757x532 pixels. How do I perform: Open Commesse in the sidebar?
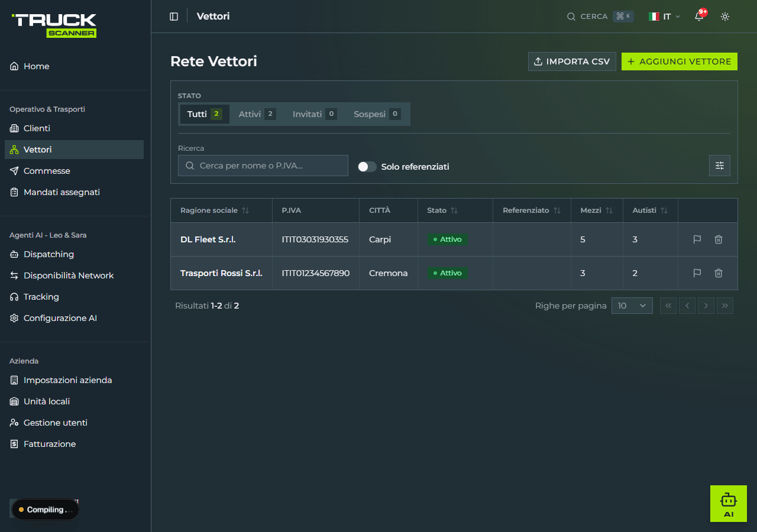(74, 171)
